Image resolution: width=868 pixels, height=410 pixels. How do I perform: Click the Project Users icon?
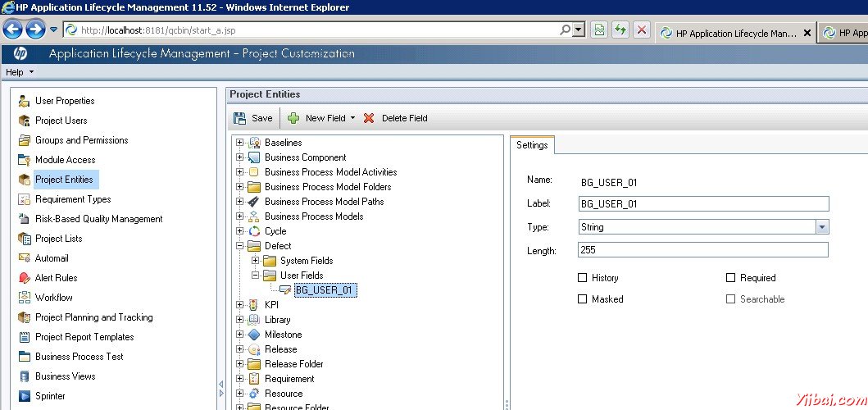point(24,121)
